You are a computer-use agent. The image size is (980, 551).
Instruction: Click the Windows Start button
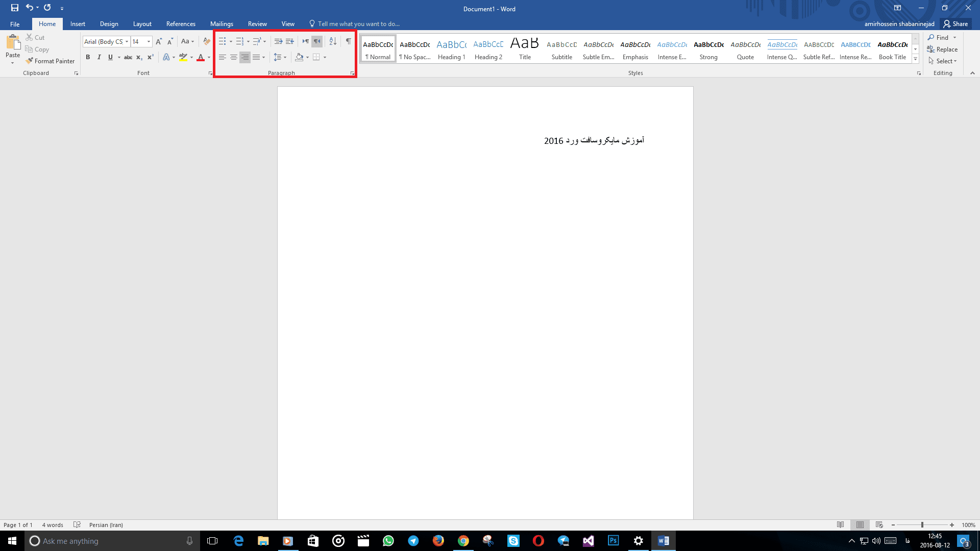click(12, 541)
